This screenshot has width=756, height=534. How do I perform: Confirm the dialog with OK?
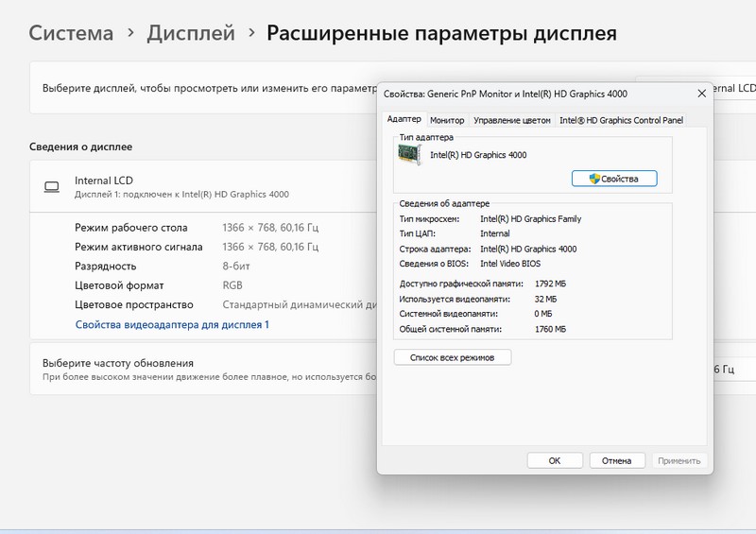pos(554,460)
